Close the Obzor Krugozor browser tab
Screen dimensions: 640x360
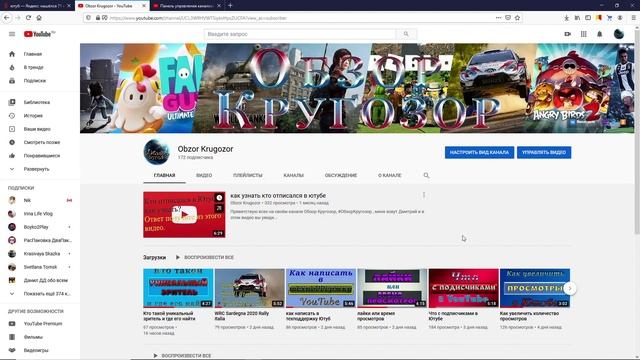[x=144, y=6]
